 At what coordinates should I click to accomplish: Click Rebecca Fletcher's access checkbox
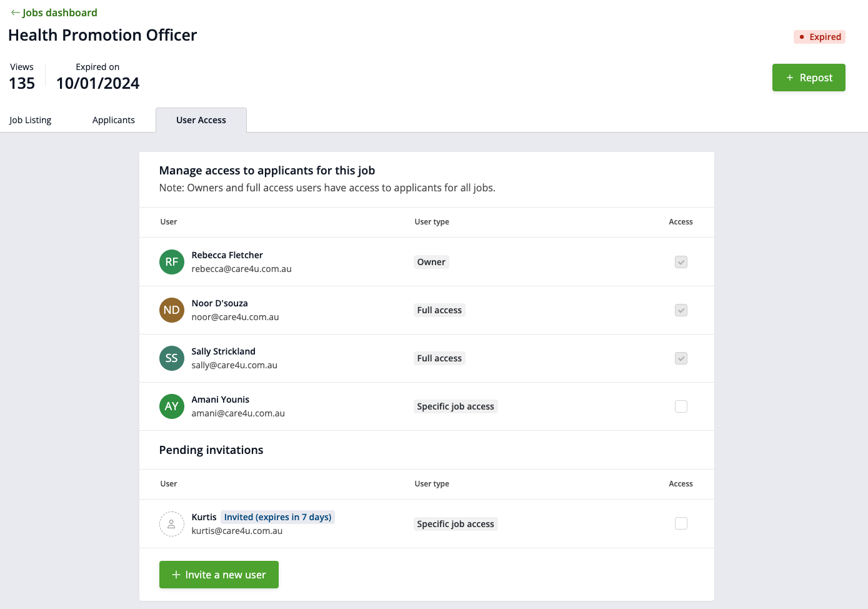pyautogui.click(x=681, y=262)
